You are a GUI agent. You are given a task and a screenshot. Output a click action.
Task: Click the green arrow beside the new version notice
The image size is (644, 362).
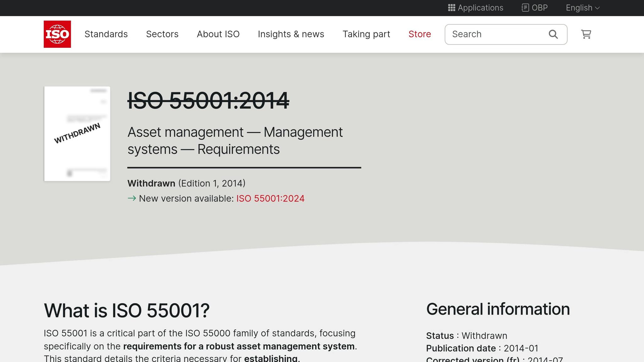[x=131, y=199]
